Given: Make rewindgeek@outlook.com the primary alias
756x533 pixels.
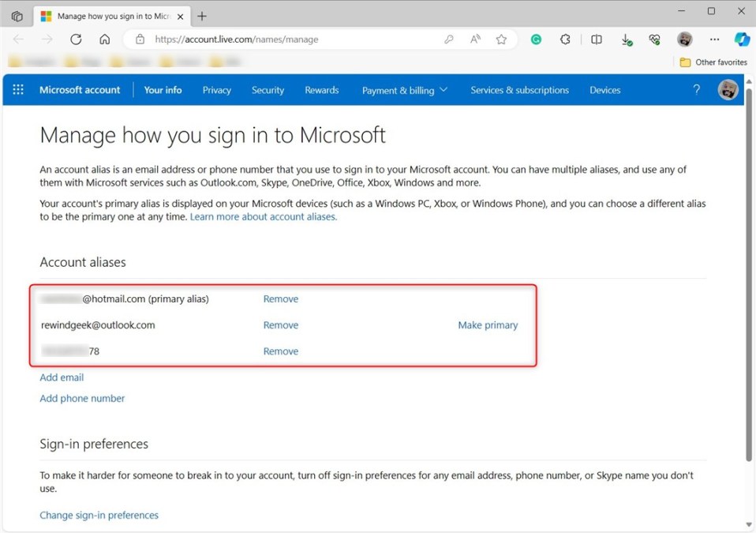Looking at the screenshot, I should [488, 325].
